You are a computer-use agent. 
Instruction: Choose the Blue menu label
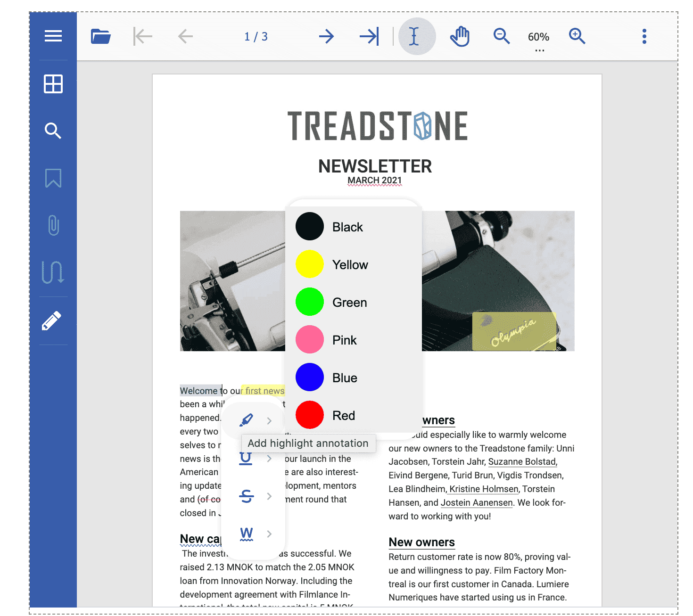coord(345,378)
